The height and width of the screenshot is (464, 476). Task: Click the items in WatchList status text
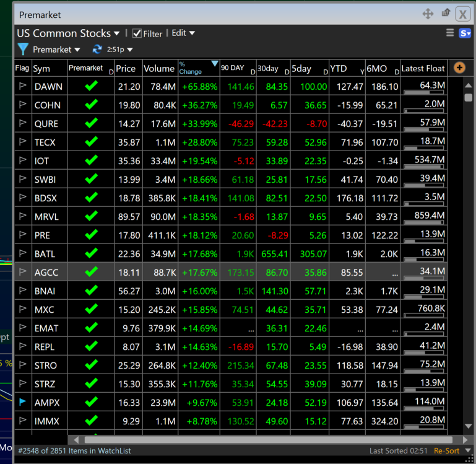(x=74, y=450)
